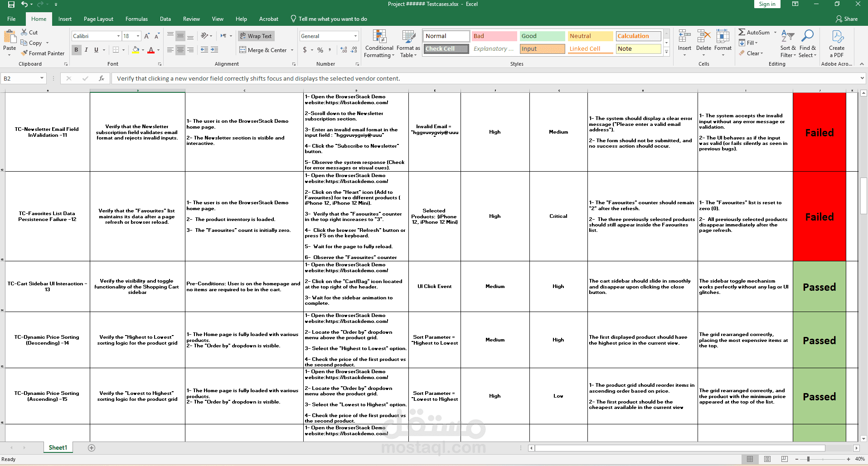The image size is (868, 466).
Task: Align text right in the cell
Action: pyautogui.click(x=190, y=50)
